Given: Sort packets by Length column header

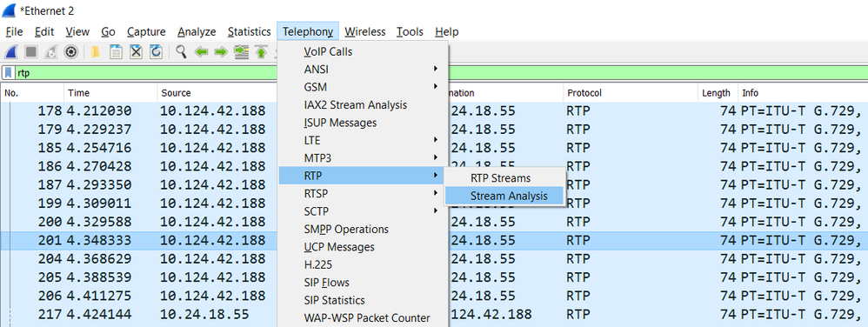Looking at the screenshot, I should tap(718, 93).
